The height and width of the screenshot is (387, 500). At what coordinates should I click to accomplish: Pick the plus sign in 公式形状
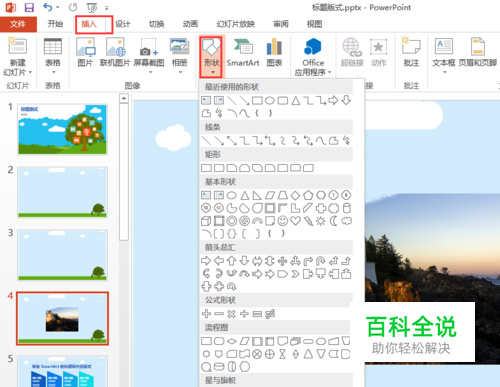[x=206, y=314]
